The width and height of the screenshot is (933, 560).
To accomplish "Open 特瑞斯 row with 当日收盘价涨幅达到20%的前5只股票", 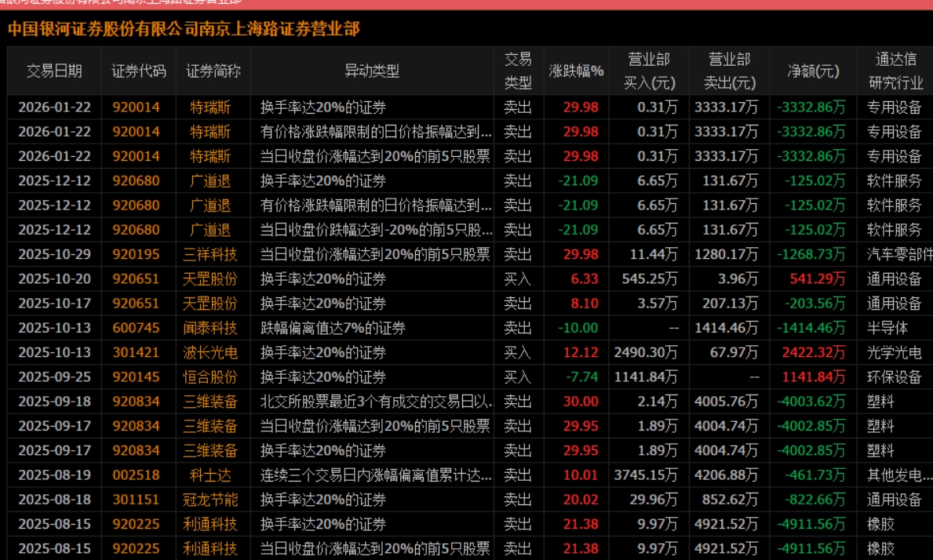I will click(470, 156).
